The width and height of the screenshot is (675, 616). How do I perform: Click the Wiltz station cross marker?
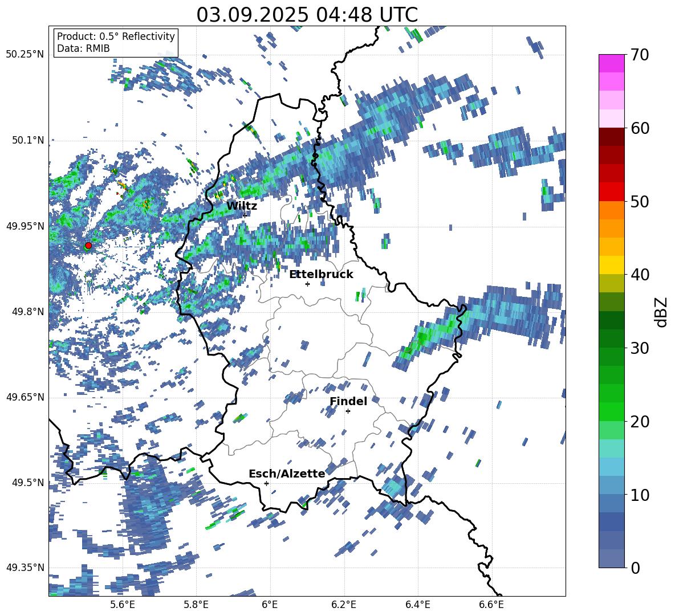[245, 215]
